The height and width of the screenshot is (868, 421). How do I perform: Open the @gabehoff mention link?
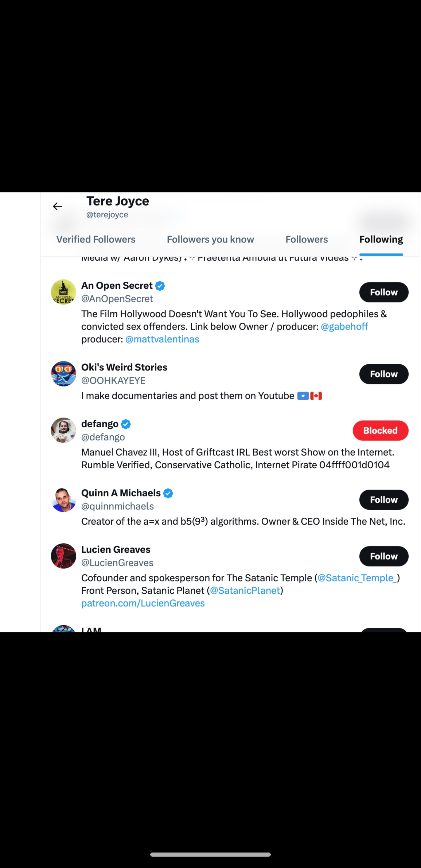344,326
